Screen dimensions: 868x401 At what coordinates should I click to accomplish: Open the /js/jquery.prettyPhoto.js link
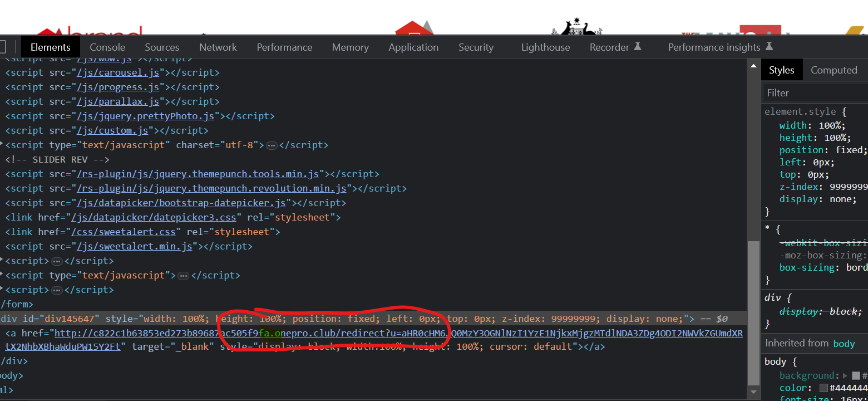(145, 116)
